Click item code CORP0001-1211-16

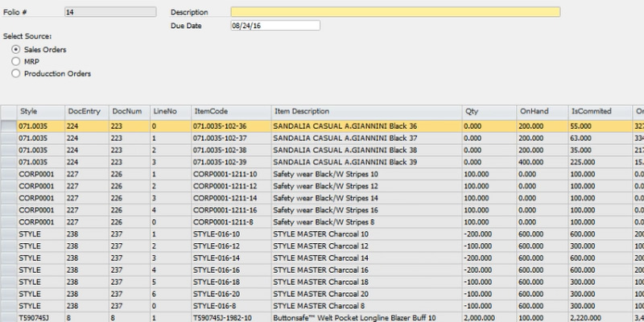click(x=229, y=208)
